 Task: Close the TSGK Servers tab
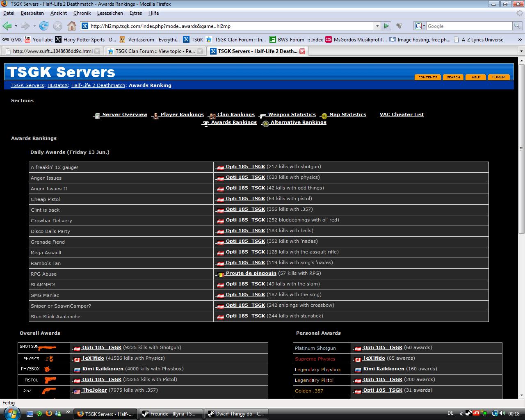click(x=302, y=51)
